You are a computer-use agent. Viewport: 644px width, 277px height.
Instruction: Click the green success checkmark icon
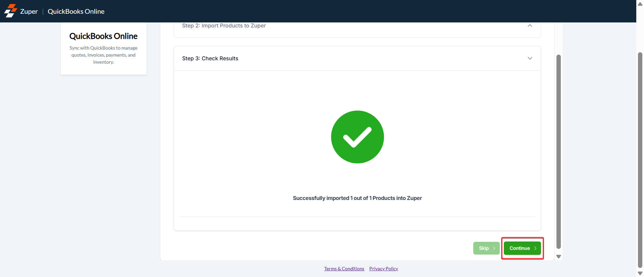coord(358,137)
